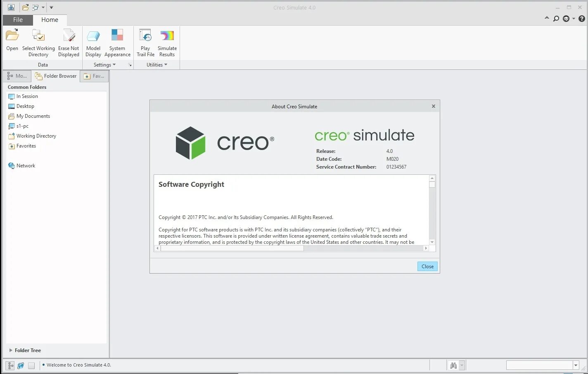Screen dimensions: 588x374
Task: Click the Simulate Results icon
Action: (x=167, y=35)
